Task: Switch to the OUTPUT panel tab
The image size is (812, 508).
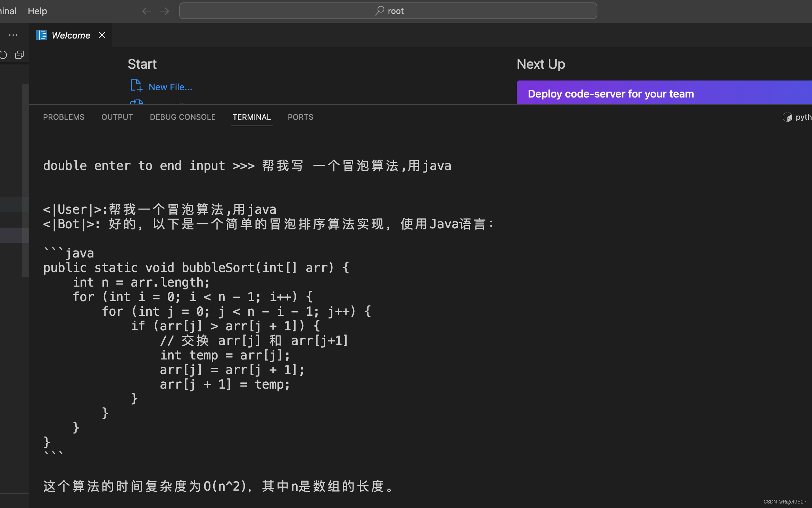Action: tap(117, 117)
